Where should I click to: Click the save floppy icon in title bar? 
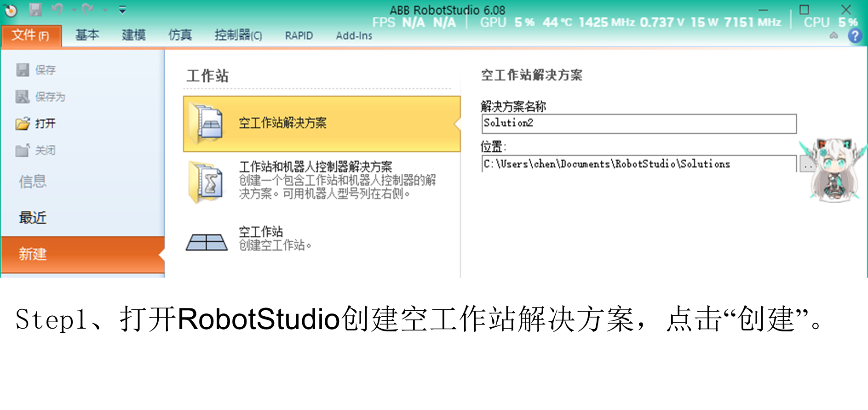tap(35, 10)
